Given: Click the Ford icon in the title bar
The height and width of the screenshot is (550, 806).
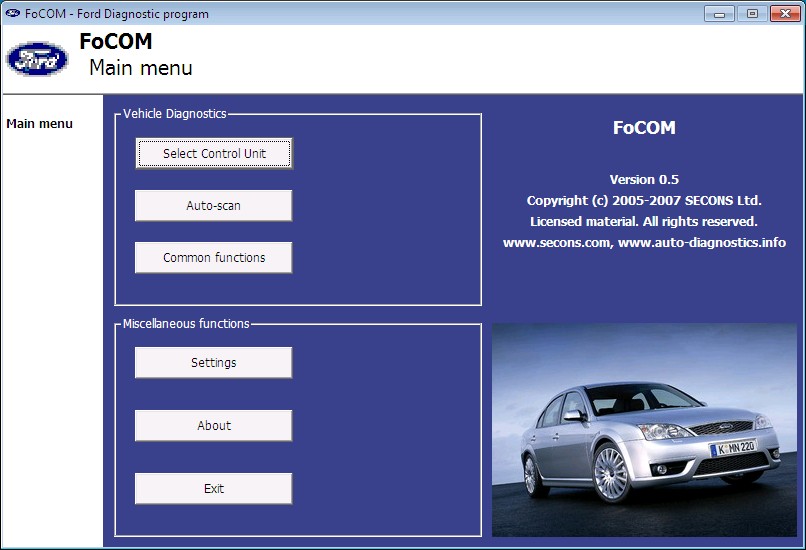Looking at the screenshot, I should point(13,13).
